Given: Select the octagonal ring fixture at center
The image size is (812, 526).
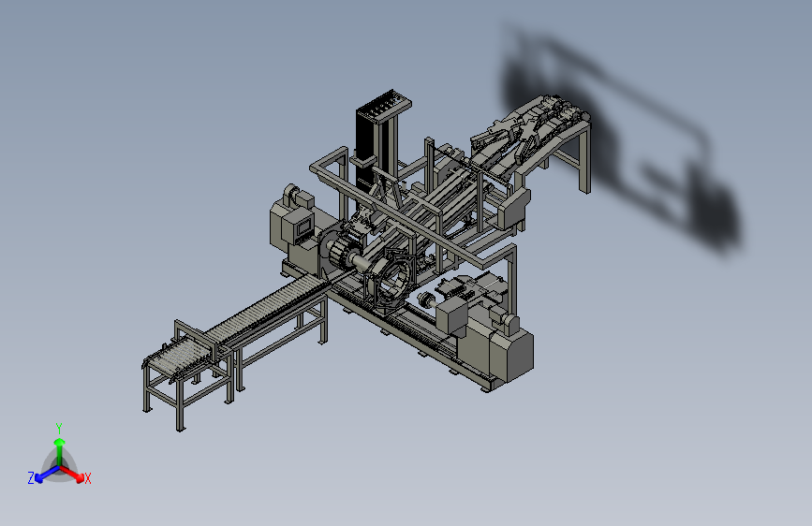Looking at the screenshot, I should click(x=391, y=279).
